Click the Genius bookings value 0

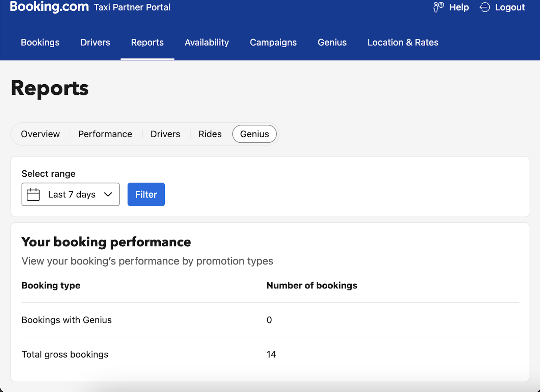269,320
